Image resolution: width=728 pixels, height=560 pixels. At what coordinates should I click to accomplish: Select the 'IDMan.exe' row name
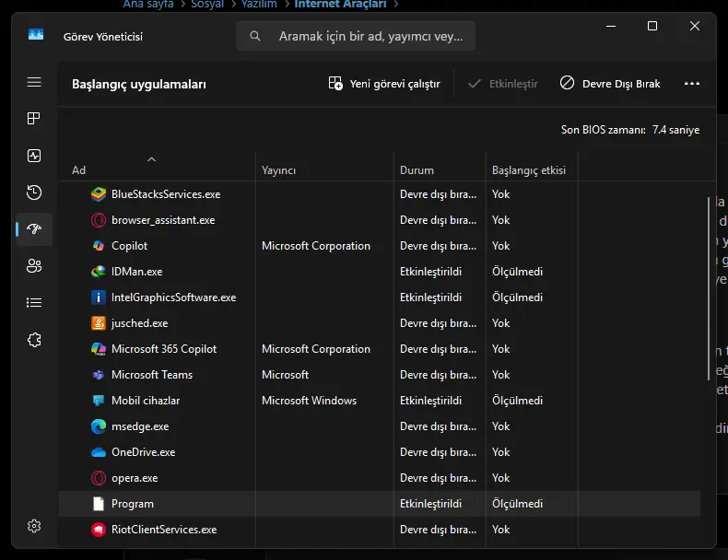(x=137, y=272)
